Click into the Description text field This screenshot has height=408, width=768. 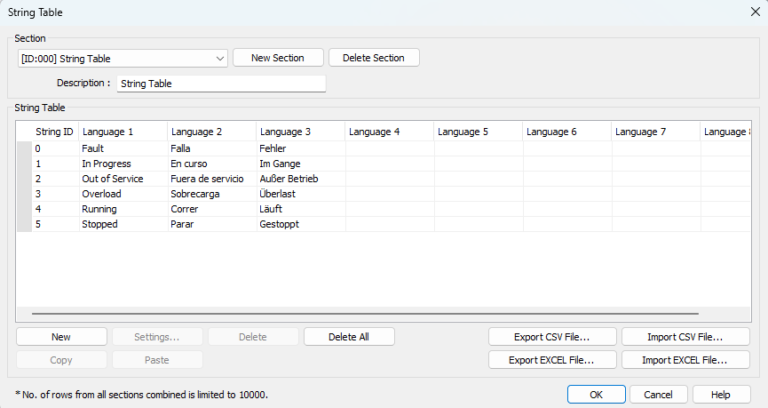(x=221, y=84)
